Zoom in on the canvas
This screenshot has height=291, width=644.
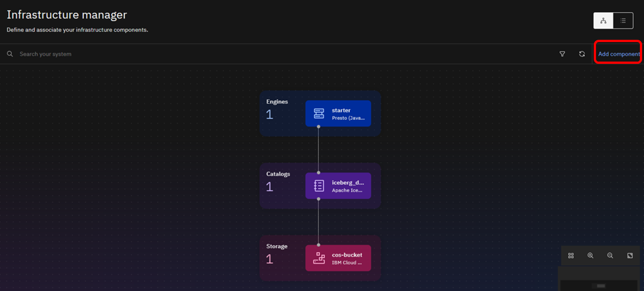[x=590, y=256]
